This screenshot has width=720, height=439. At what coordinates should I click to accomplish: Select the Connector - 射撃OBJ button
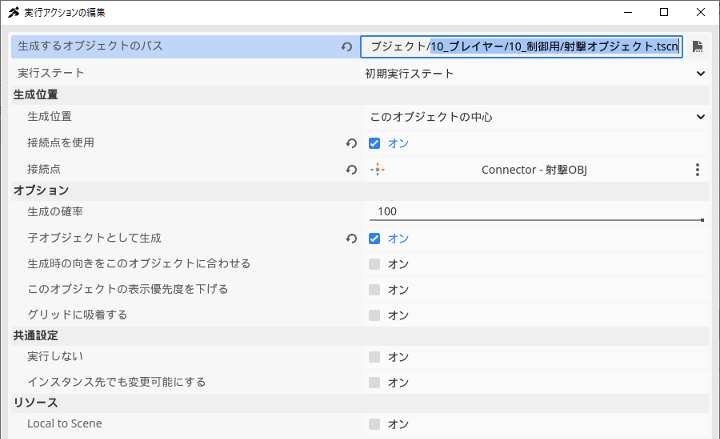click(x=534, y=170)
